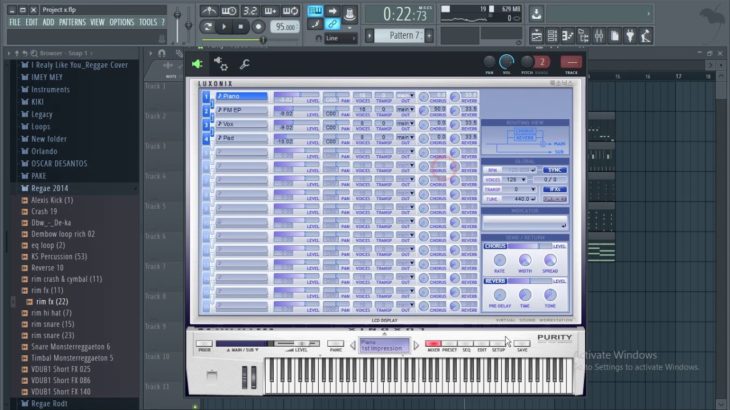Select the tempo field showing 95.000

[x=285, y=27]
